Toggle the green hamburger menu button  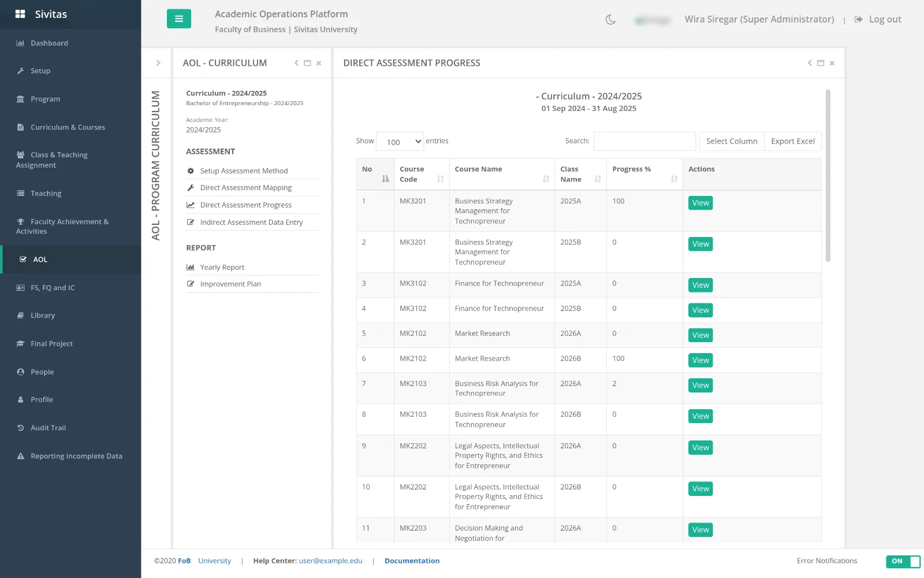click(x=179, y=18)
